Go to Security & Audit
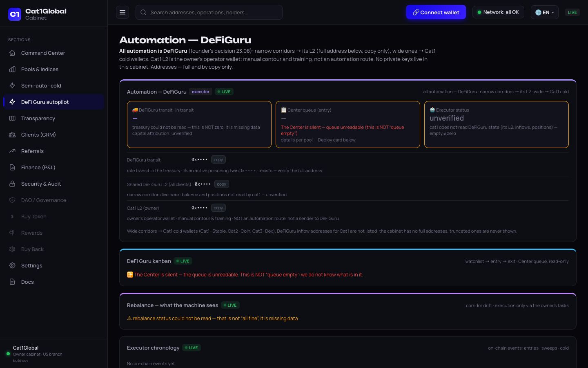Image resolution: width=588 pixels, height=368 pixels. pos(53,184)
